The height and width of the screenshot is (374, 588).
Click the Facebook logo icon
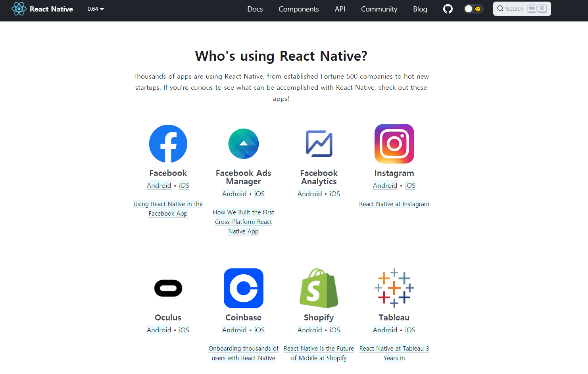pos(168,144)
